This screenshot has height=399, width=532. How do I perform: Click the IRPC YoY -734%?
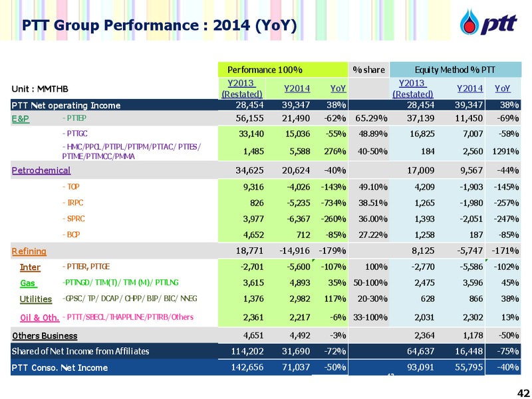click(333, 203)
